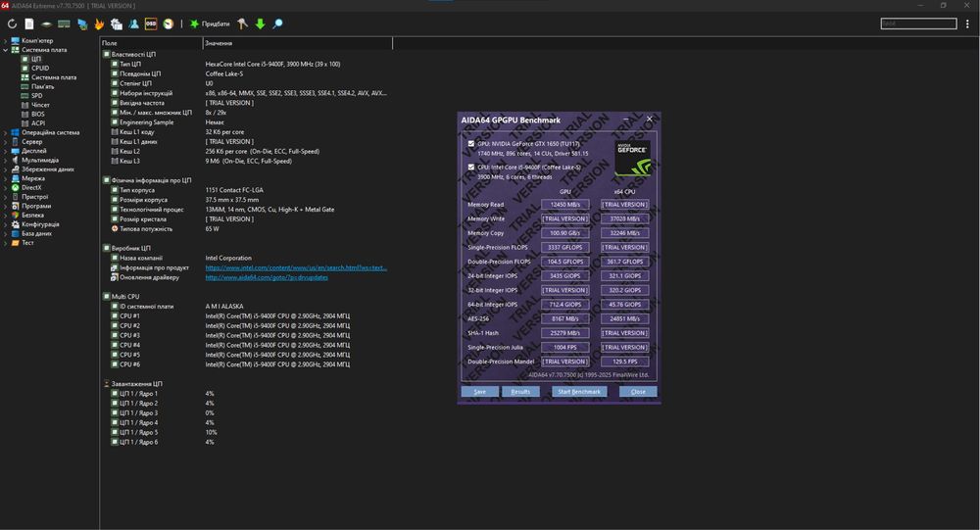The width and height of the screenshot is (980, 530).
Task: Click the green download arrow toolbar icon
Action: 260,24
